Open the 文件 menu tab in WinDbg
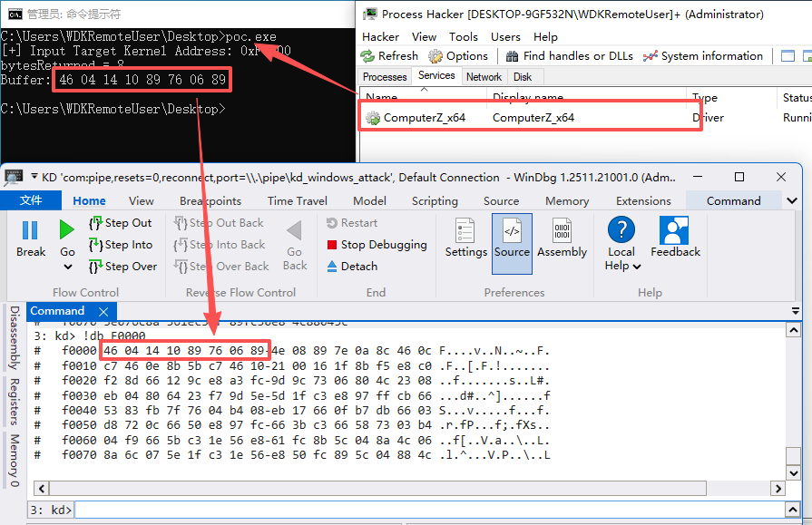The height and width of the screenshot is (525, 812). point(31,200)
